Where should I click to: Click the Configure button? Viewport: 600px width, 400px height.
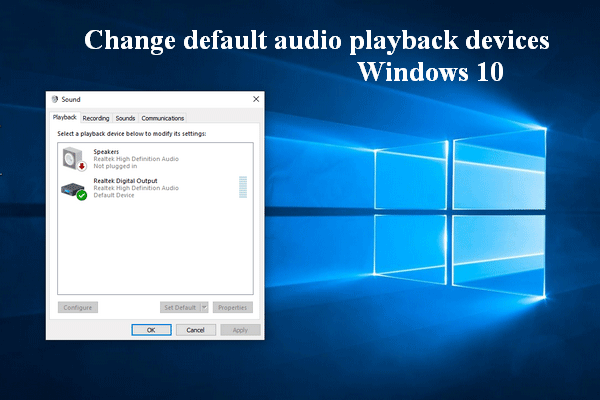click(x=77, y=308)
